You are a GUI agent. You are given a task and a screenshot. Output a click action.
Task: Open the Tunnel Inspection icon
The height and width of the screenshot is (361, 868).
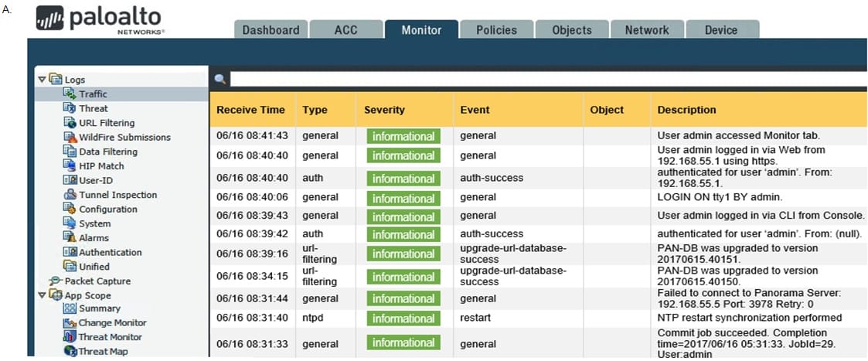click(x=70, y=194)
